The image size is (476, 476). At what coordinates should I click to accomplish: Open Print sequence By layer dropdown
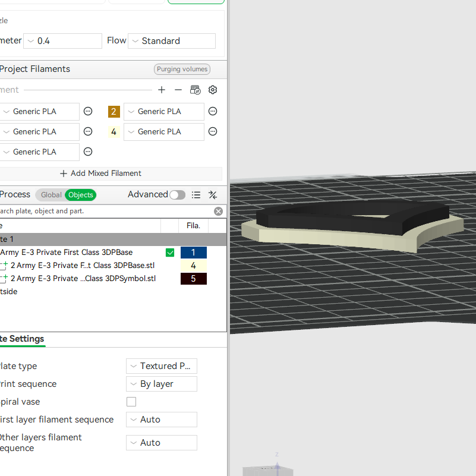162,384
